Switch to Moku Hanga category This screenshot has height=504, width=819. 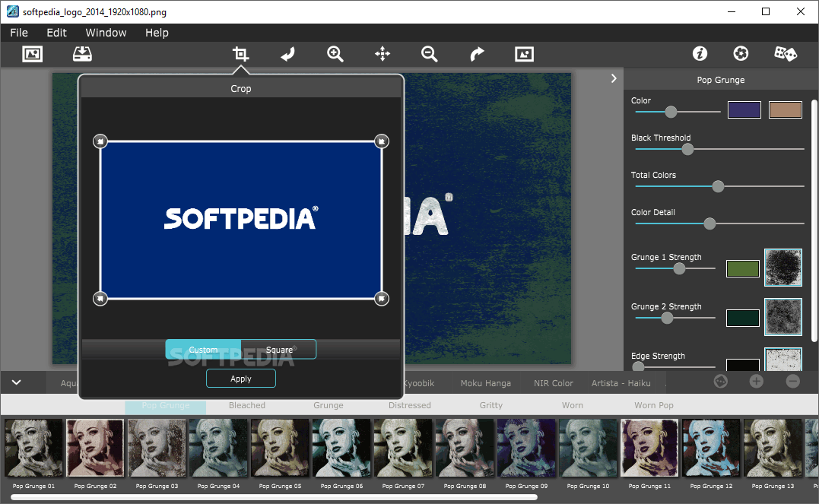pyautogui.click(x=486, y=383)
